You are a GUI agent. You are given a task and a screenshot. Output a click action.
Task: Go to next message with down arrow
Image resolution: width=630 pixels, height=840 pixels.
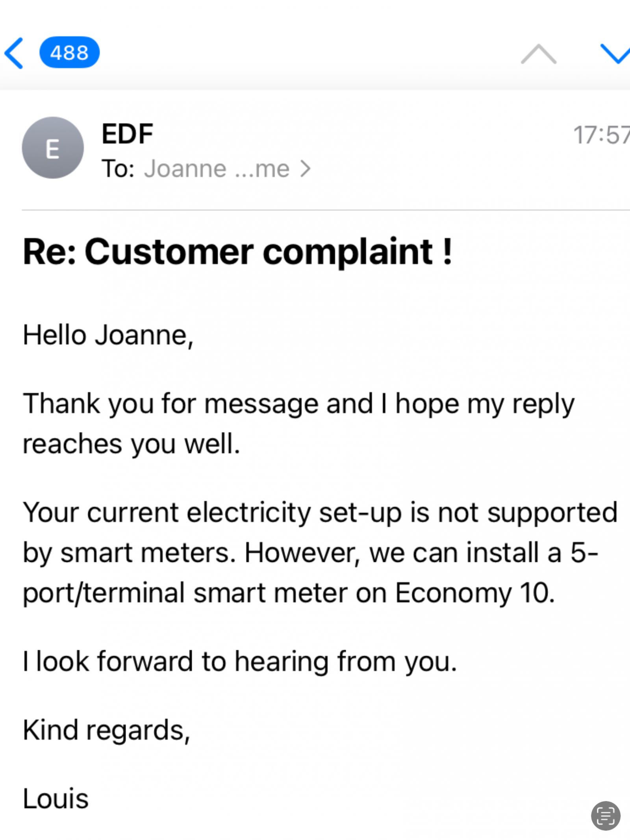click(x=615, y=54)
